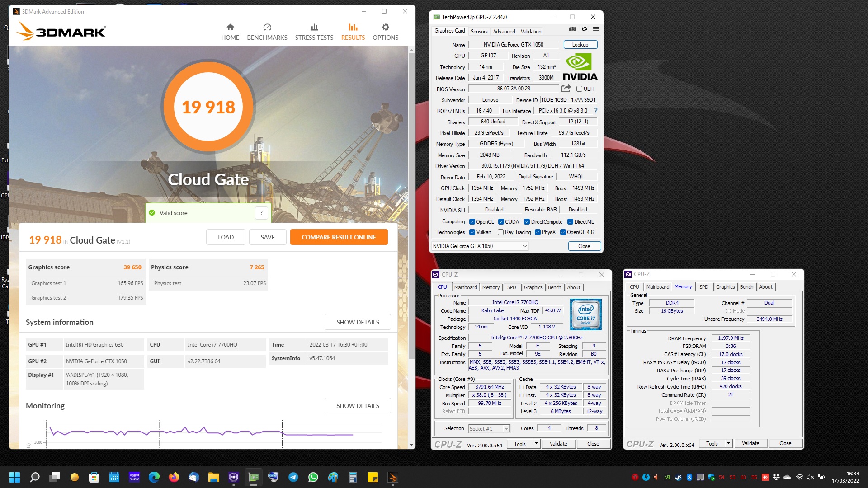Open GPU-Z hamburger menu
Image resolution: width=868 pixels, height=488 pixels.
596,29
